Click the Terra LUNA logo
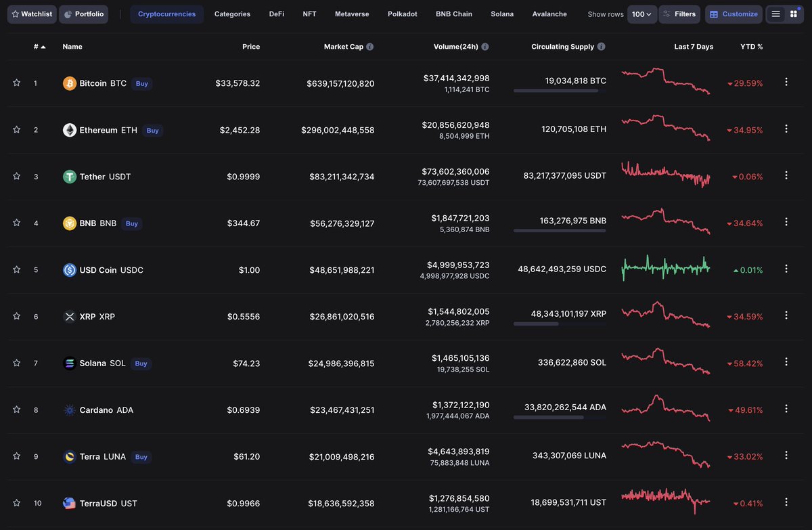 69,457
